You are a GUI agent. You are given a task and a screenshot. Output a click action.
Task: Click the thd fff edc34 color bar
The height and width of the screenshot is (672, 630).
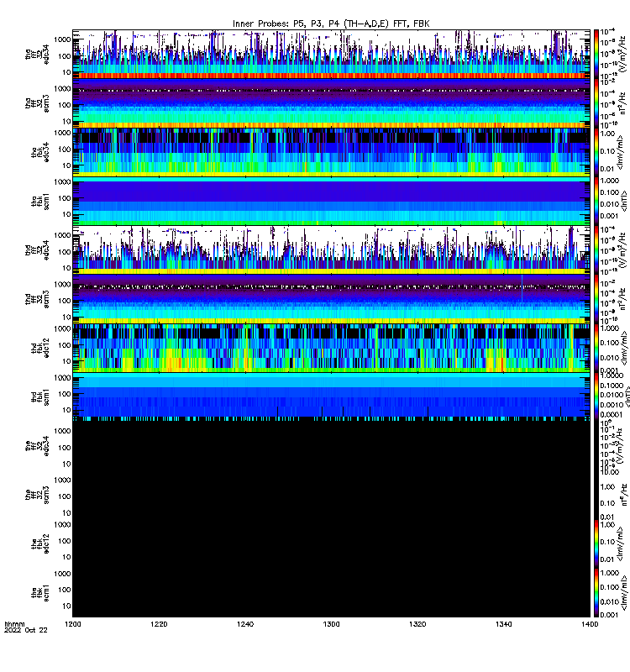(596, 250)
